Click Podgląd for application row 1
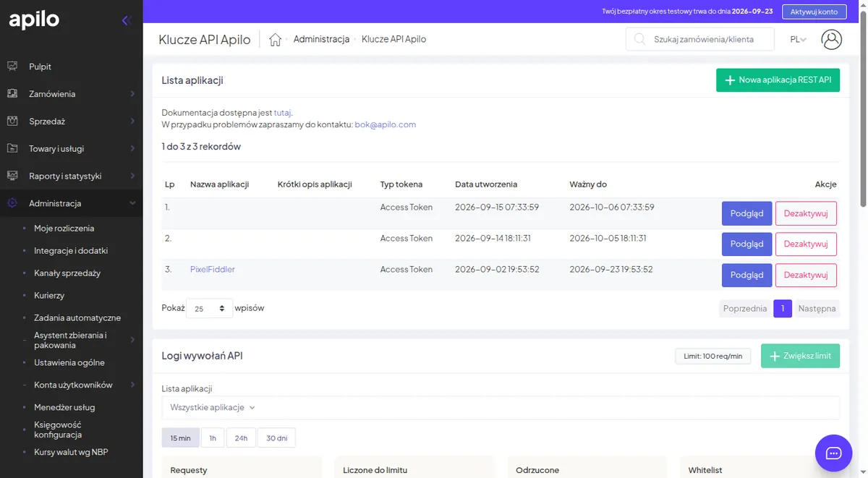868x478 pixels. (746, 213)
